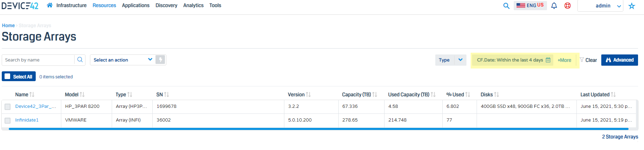644x150 pixels.
Task: Open the Infinidate1 storage array link
Action: (27, 120)
